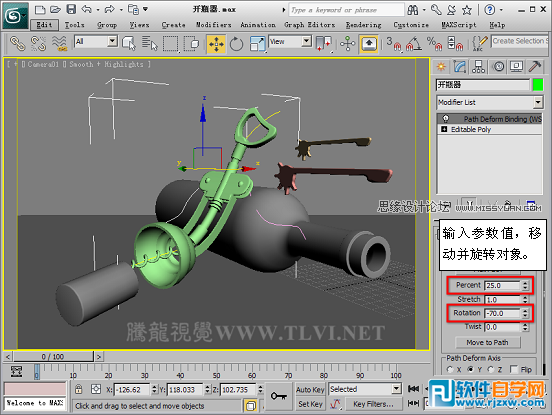Open the Modify command panel tab
This screenshot has width=552, height=415.
click(x=460, y=67)
